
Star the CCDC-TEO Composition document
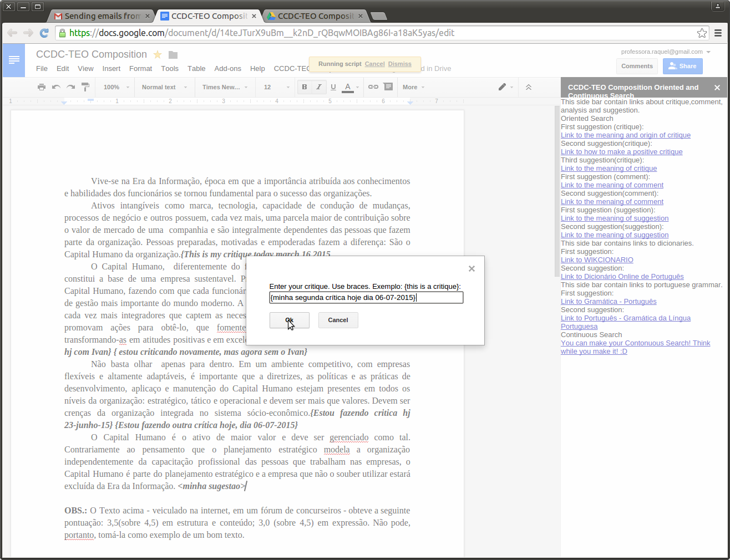[157, 54]
